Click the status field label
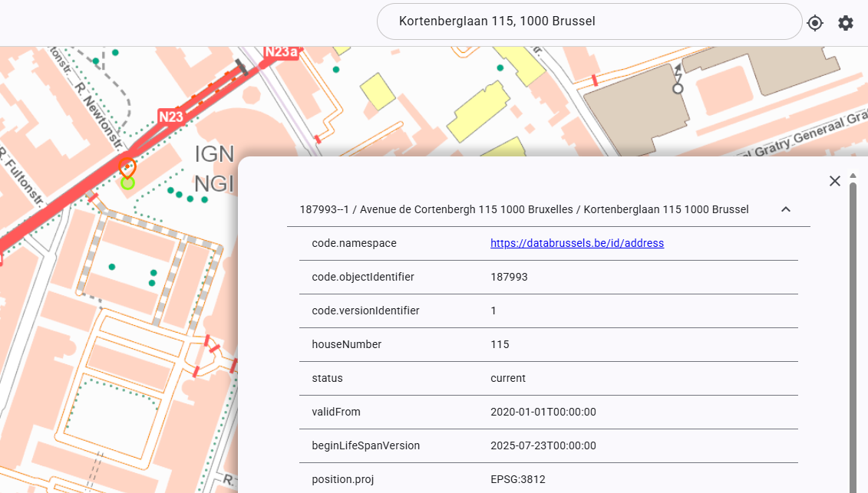This screenshot has width=868, height=493. (327, 378)
